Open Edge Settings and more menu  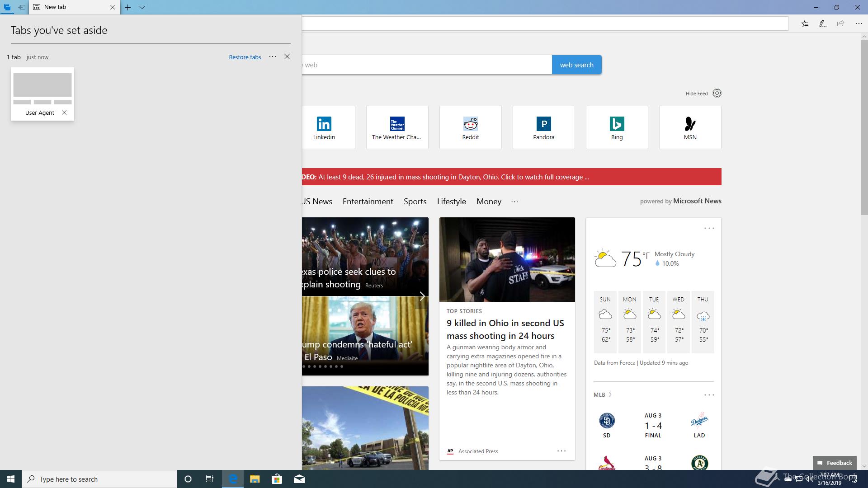(x=859, y=23)
